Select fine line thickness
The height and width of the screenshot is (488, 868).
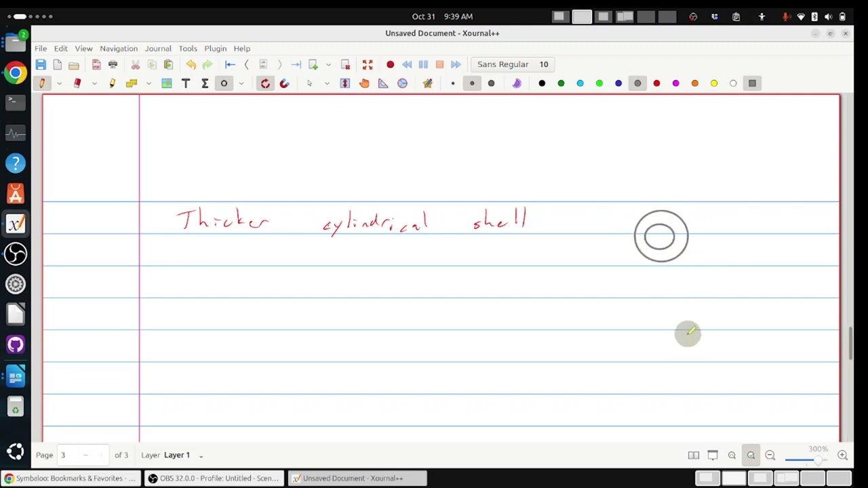(x=453, y=83)
